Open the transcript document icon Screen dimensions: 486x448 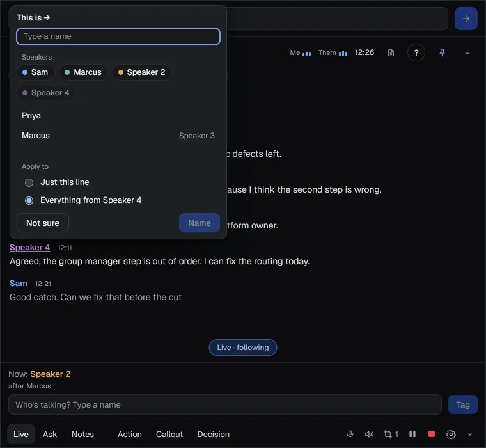(x=391, y=53)
